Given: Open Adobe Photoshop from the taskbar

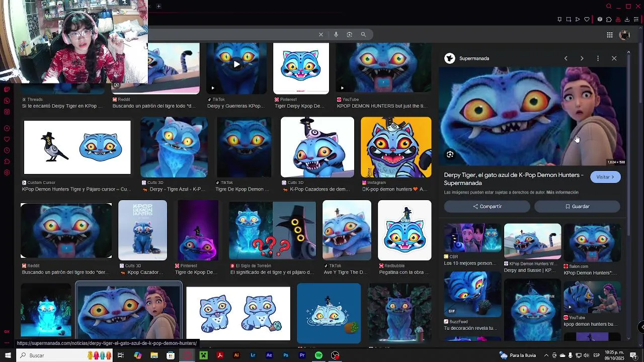Looking at the screenshot, I should (x=285, y=355).
